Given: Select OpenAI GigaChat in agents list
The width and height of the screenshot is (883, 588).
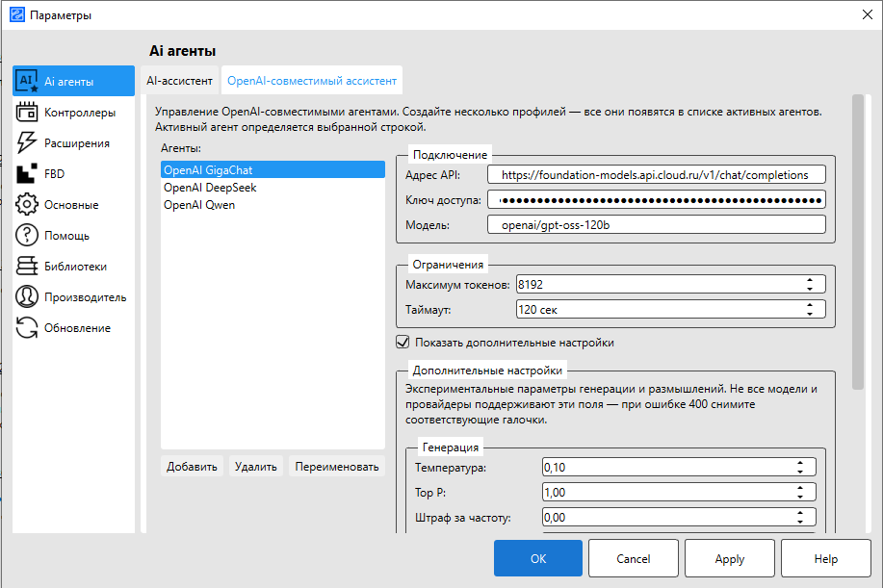Looking at the screenshot, I should pos(273,170).
